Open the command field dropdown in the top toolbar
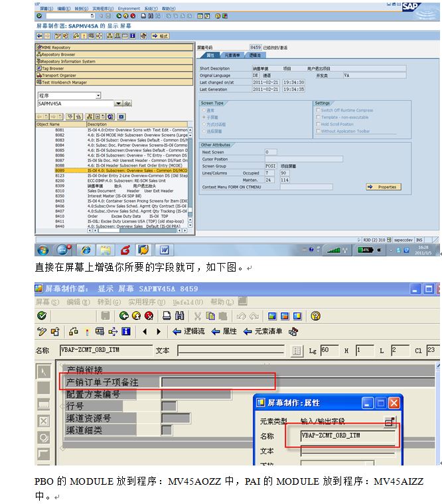This screenshot has width=442, height=504. pyautogui.click(x=92, y=16)
